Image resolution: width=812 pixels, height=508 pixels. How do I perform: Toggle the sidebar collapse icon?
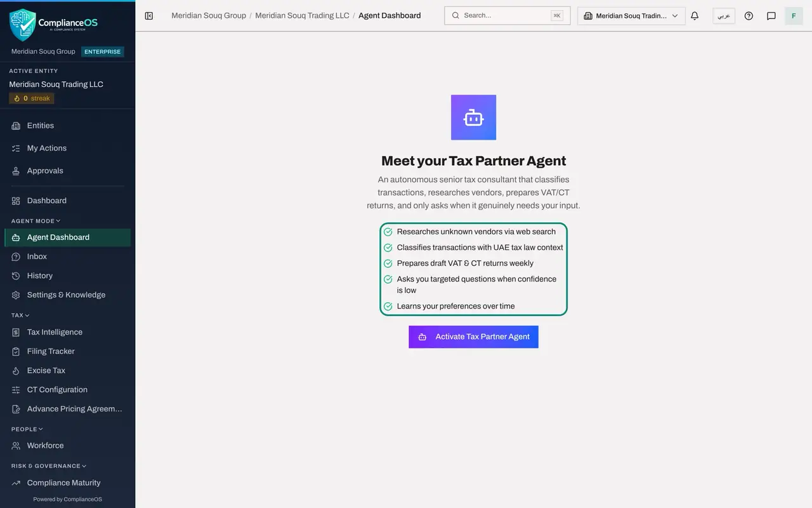[149, 16]
